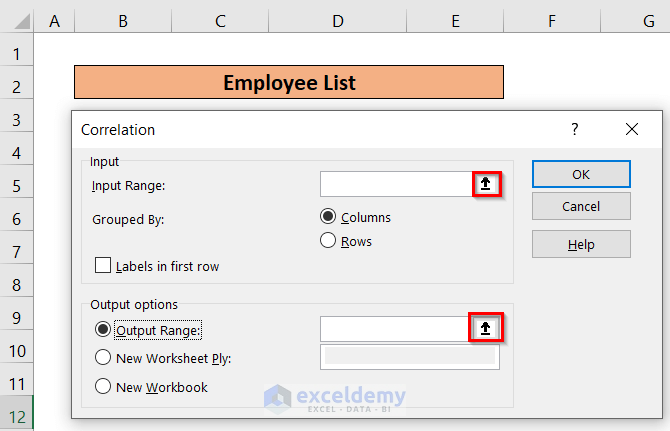Select the Rows grouping option

point(327,241)
